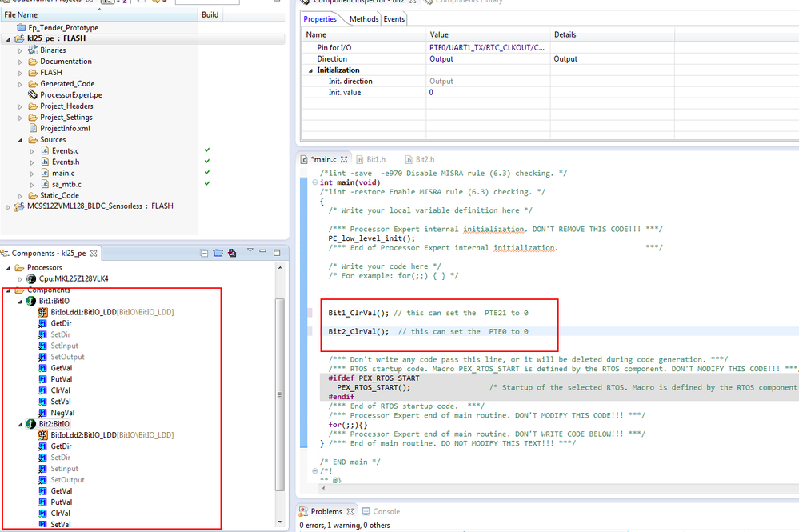Expand the Generated_Code folder
Screen dimensions: 799x532
click(x=20, y=84)
